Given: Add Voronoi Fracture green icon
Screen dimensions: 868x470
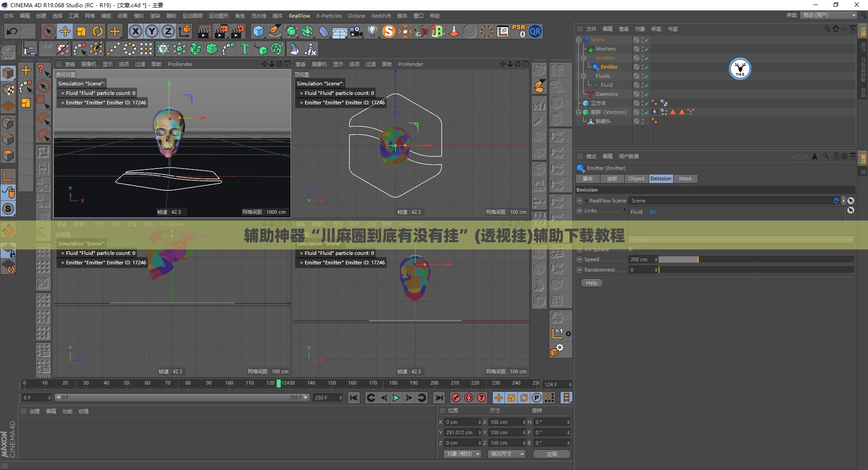Looking at the screenshot, I should point(212,49).
